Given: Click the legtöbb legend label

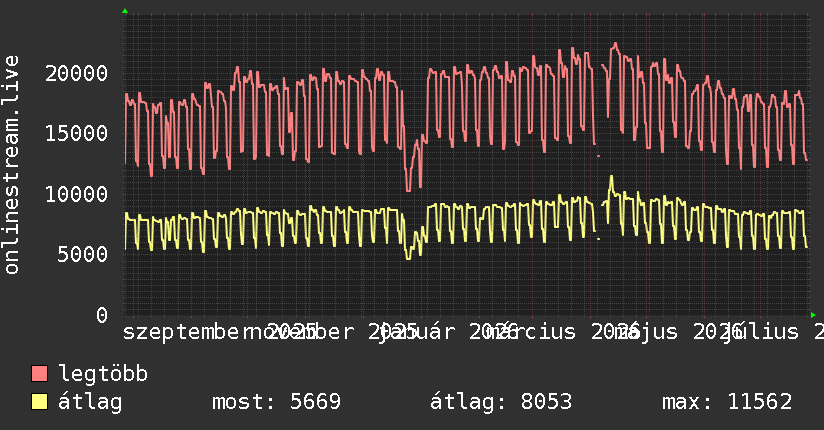Looking at the screenshot, I should pos(103,374).
